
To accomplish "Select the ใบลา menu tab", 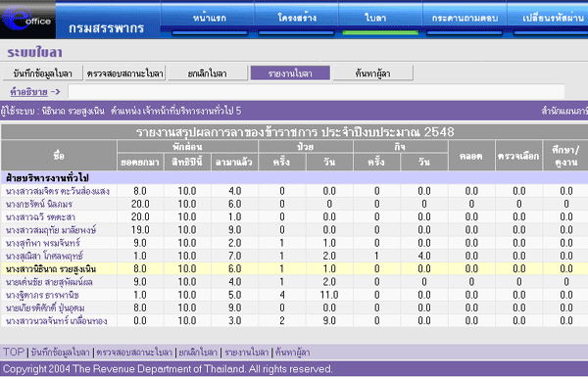I will pyautogui.click(x=375, y=18).
